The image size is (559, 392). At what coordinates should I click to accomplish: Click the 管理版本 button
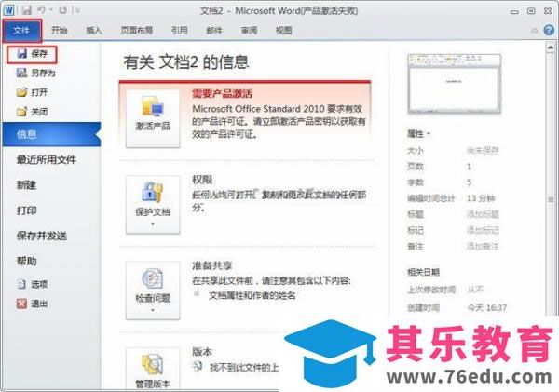coord(153,369)
